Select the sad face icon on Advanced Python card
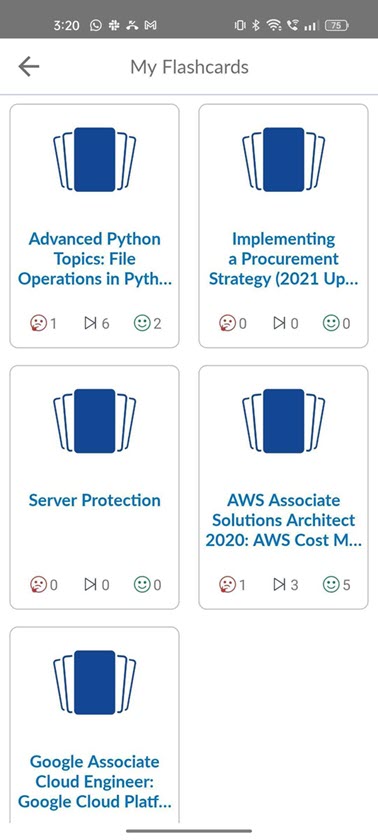 (x=39, y=323)
